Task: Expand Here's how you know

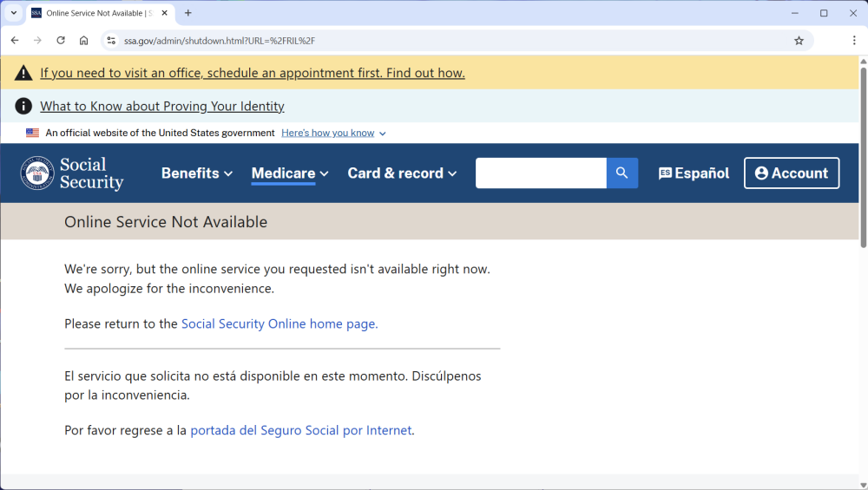Action: point(334,133)
